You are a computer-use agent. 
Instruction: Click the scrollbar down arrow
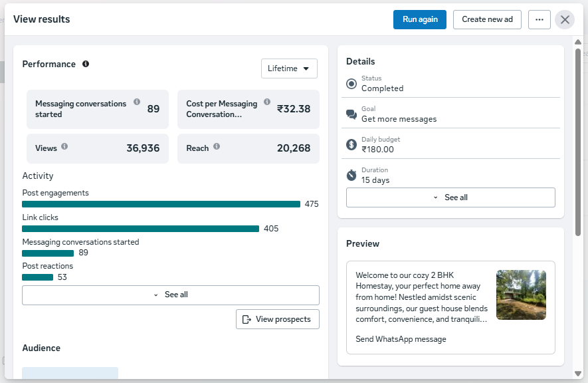(578, 374)
